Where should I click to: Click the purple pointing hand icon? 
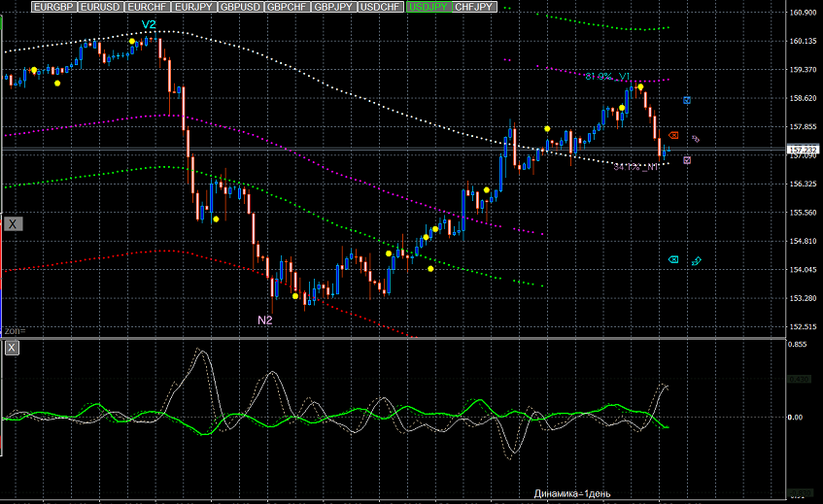696,139
